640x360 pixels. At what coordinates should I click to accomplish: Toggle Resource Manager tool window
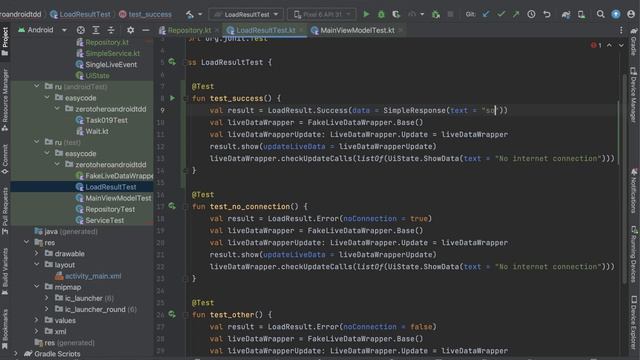tap(5, 100)
